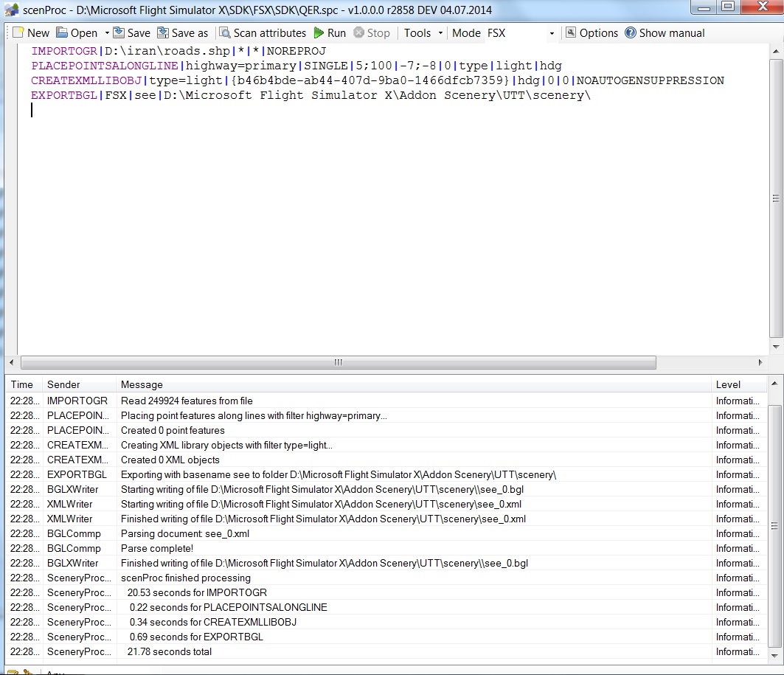Click the scenProc application icon in title bar
This screenshot has height=675, width=784.
(11, 10)
